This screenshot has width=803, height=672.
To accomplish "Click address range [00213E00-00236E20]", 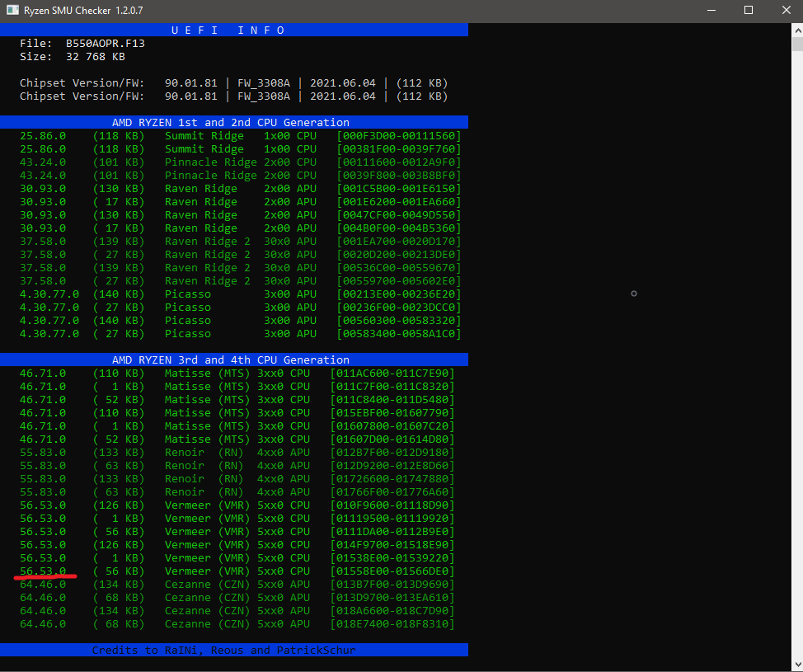I will 399,294.
